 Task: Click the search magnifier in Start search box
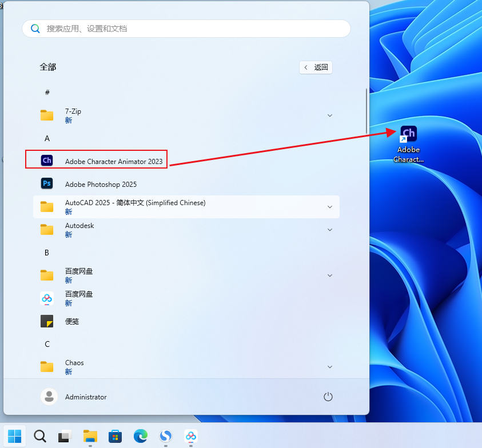click(x=35, y=29)
